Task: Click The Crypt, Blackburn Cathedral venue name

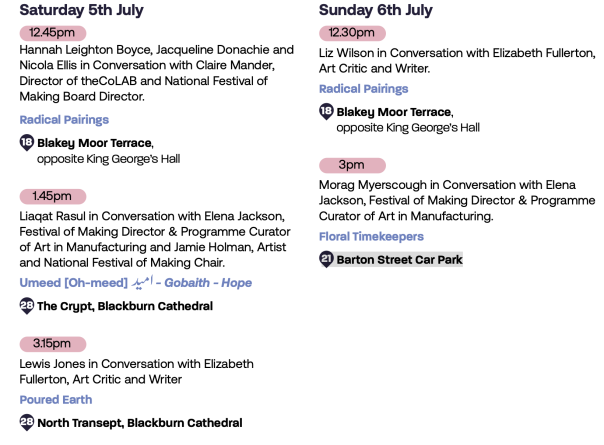Action: tap(125, 306)
